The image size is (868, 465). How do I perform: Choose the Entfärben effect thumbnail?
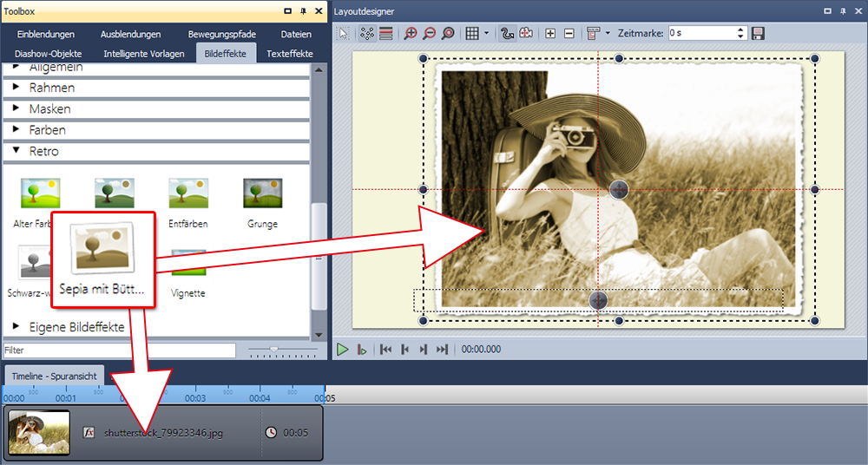click(x=188, y=193)
